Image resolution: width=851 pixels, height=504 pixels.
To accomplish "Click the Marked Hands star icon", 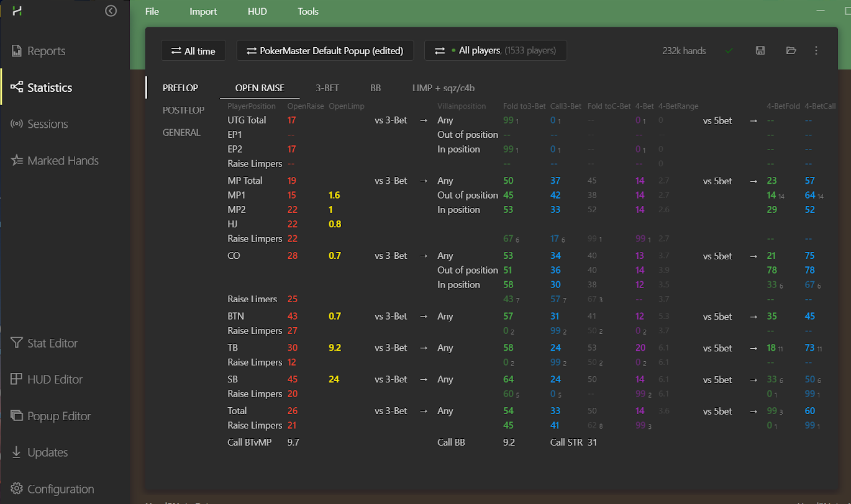I will click(17, 161).
